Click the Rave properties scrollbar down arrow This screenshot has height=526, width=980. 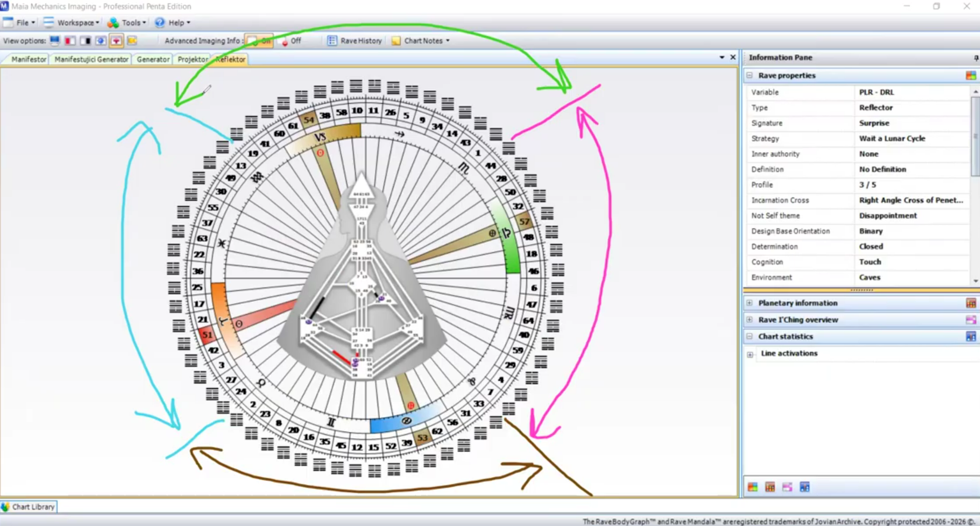coord(975,281)
